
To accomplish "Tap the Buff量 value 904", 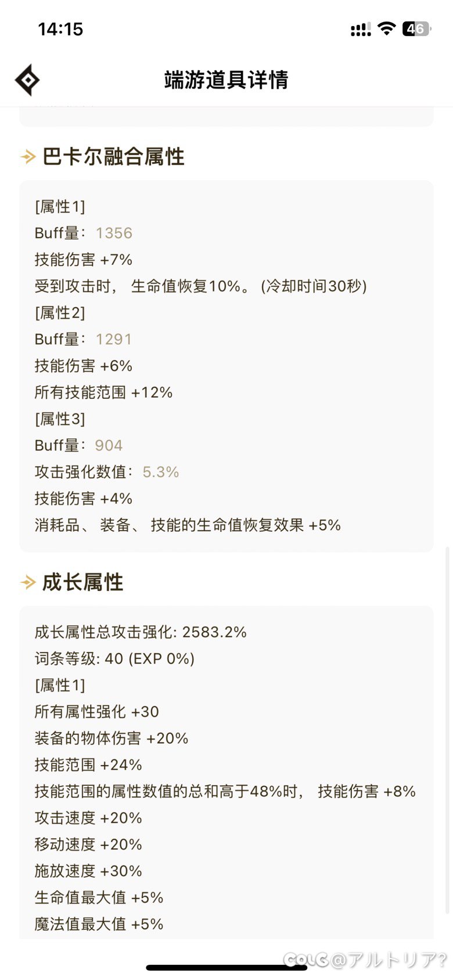I will [x=109, y=445].
